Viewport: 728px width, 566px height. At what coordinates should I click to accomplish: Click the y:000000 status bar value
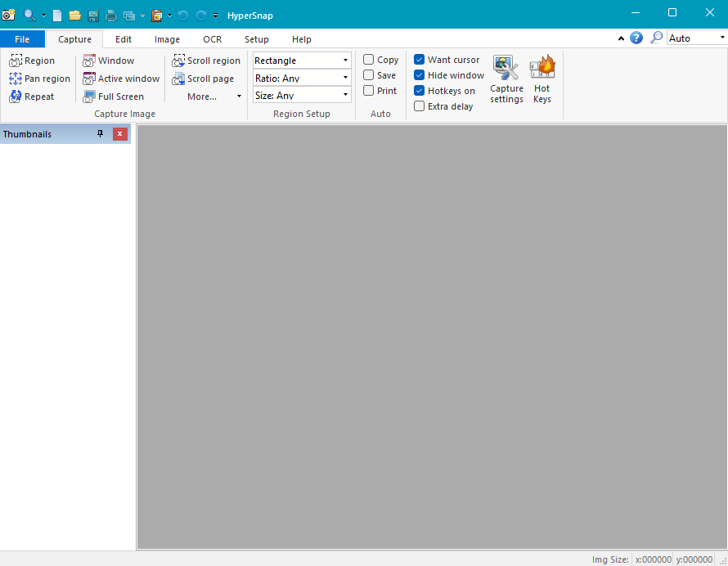[x=694, y=559]
